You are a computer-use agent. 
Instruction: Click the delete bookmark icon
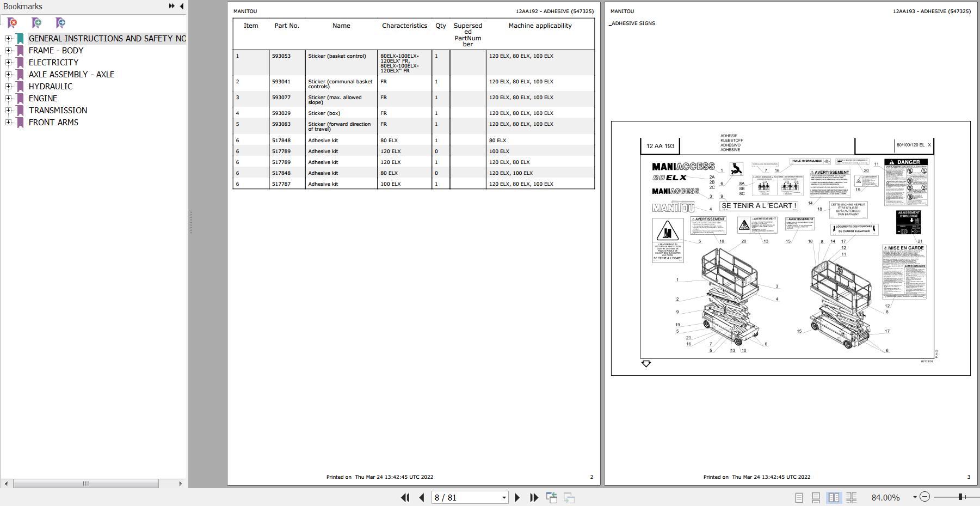tap(12, 23)
